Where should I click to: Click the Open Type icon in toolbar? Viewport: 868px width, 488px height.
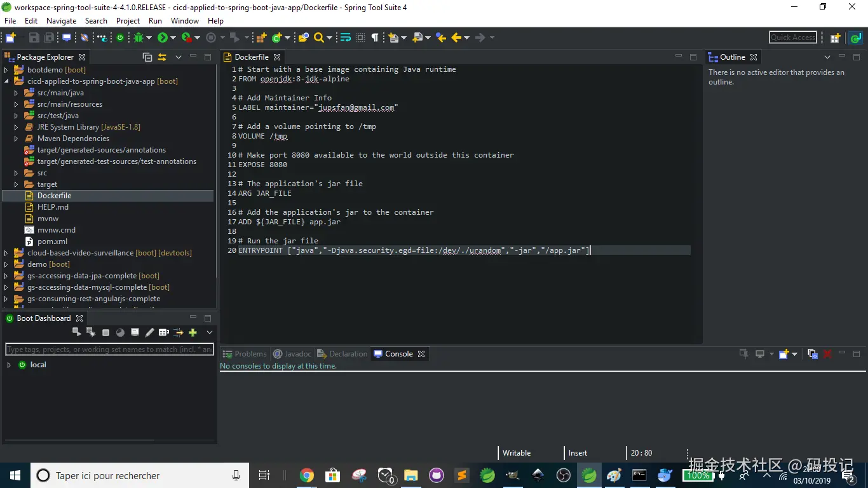point(304,37)
